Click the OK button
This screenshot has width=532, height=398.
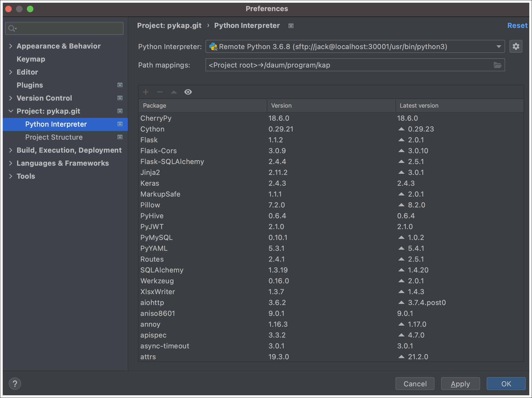click(506, 384)
